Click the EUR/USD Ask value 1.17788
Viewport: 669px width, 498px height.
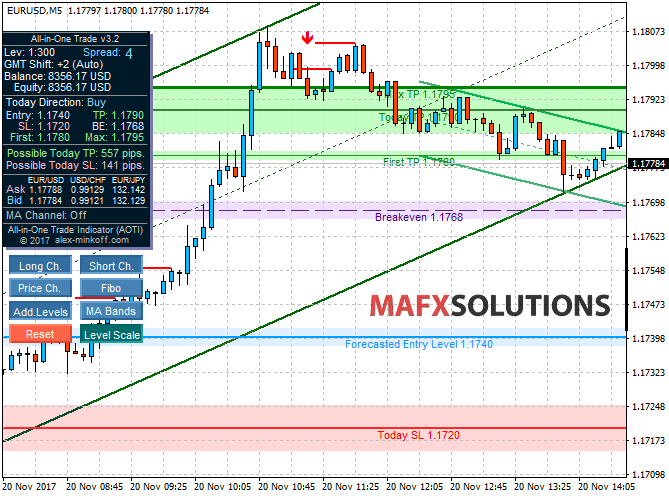coord(46,189)
